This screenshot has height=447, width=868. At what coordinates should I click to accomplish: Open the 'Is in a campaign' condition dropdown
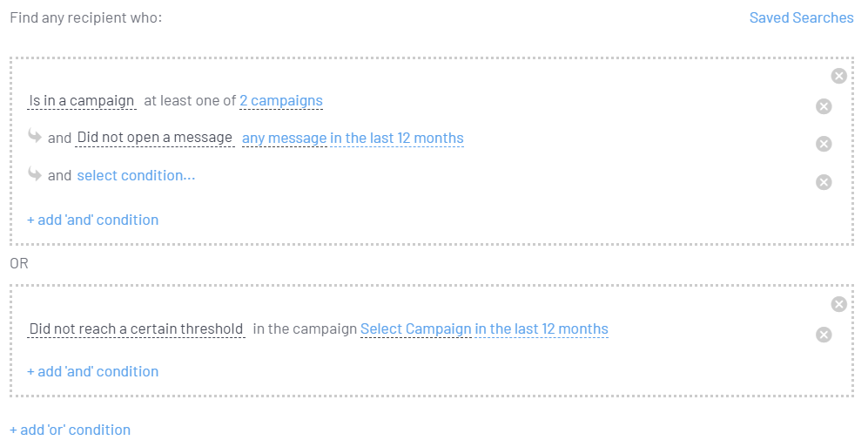click(x=81, y=101)
